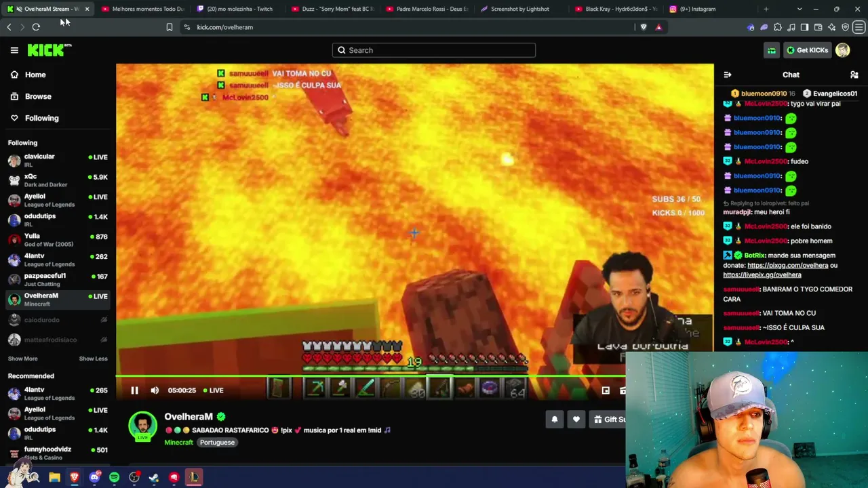Open a new browser tab
The height and width of the screenshot is (488, 868).
tap(766, 9)
